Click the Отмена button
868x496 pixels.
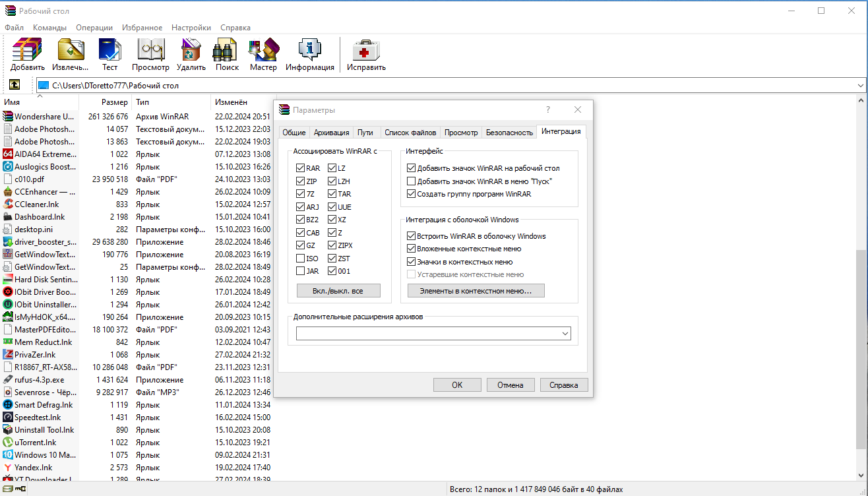click(511, 385)
